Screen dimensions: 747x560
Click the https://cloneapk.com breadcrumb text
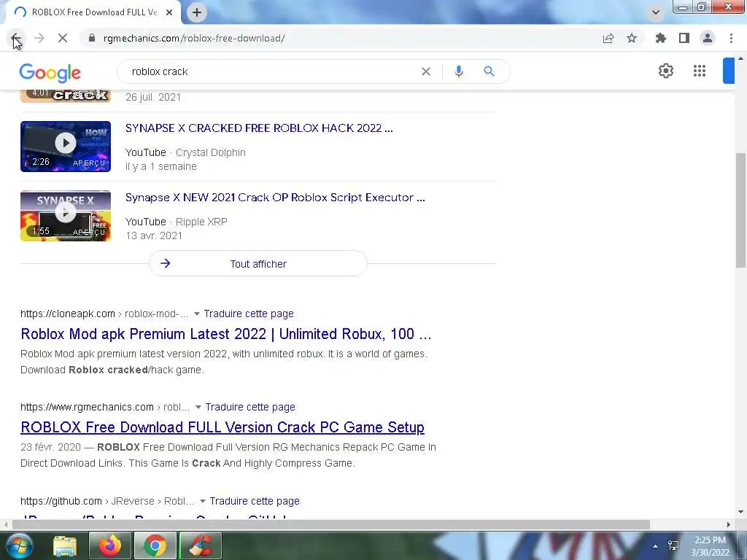point(68,314)
